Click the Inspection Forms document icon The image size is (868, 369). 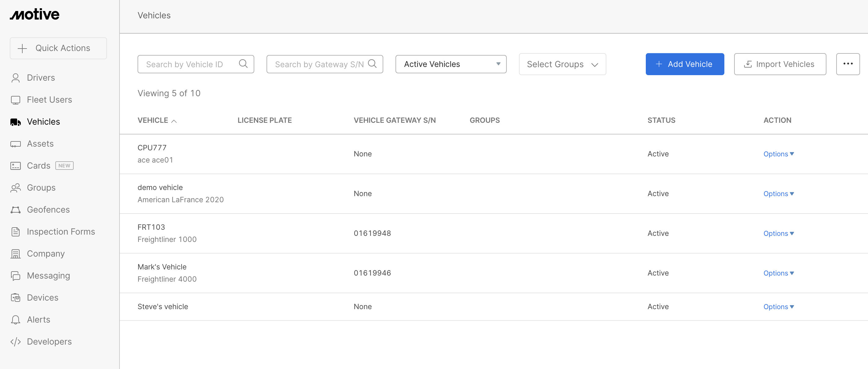click(x=16, y=232)
